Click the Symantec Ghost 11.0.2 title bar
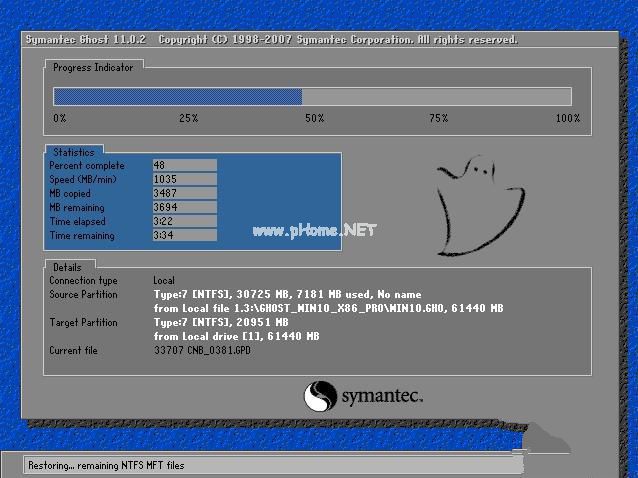The image size is (638, 478). [320, 39]
